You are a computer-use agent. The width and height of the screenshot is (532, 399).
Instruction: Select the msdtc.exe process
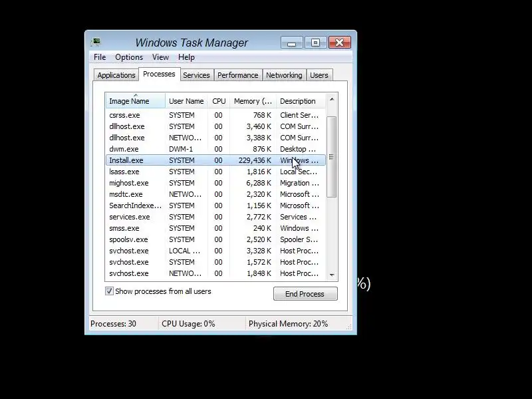point(215,194)
